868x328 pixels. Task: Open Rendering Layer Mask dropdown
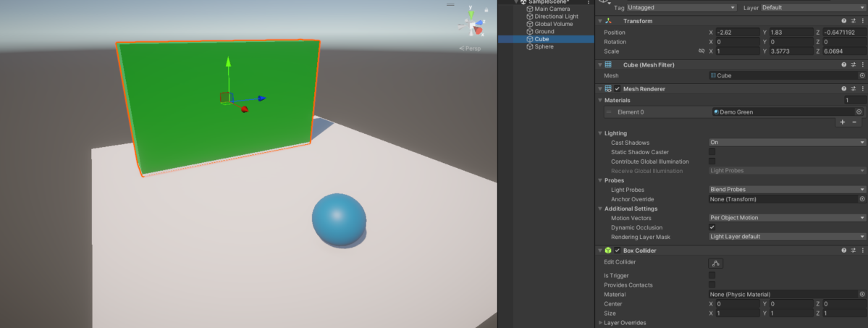787,237
